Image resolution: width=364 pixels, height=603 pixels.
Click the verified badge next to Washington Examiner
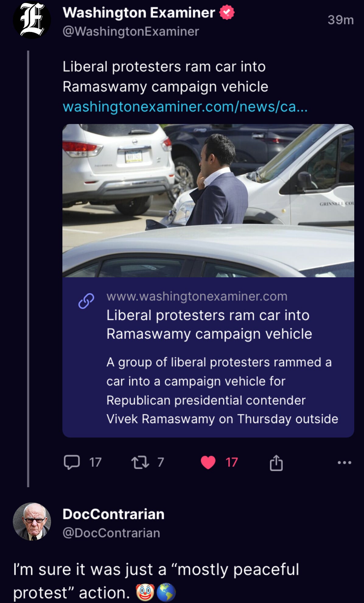tap(227, 12)
